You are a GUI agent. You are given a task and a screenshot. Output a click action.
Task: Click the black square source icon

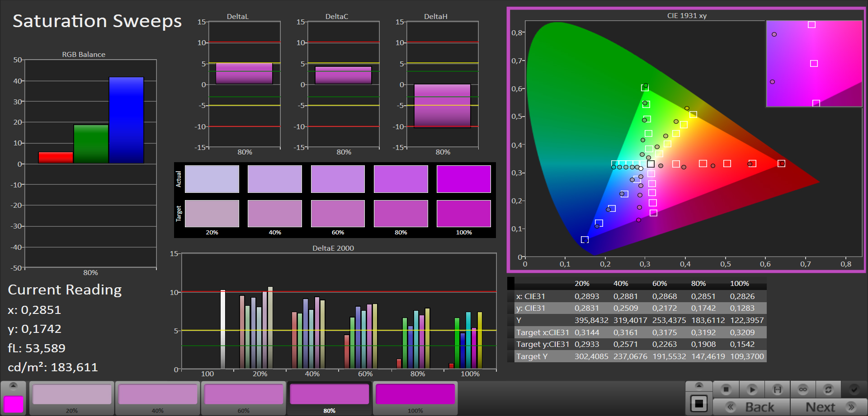click(x=698, y=403)
